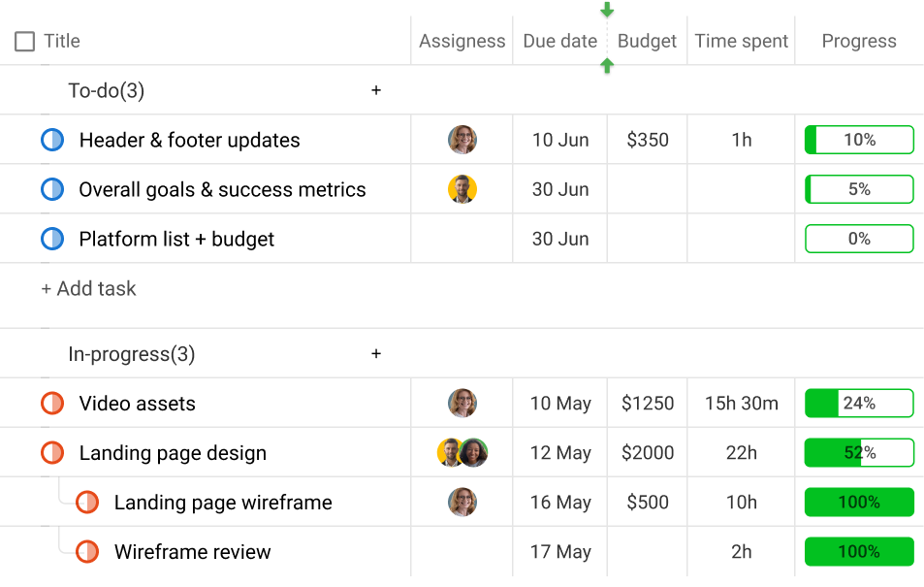Click the 10 Jun due date cell

pyautogui.click(x=560, y=140)
